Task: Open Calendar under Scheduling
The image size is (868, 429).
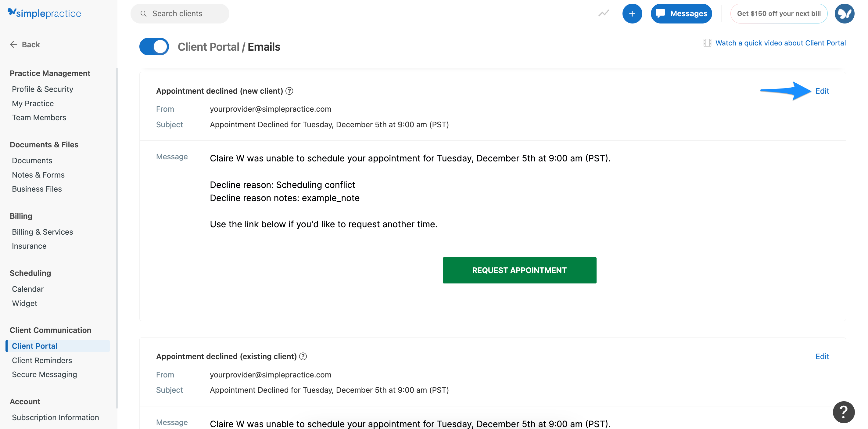Action: (28, 289)
